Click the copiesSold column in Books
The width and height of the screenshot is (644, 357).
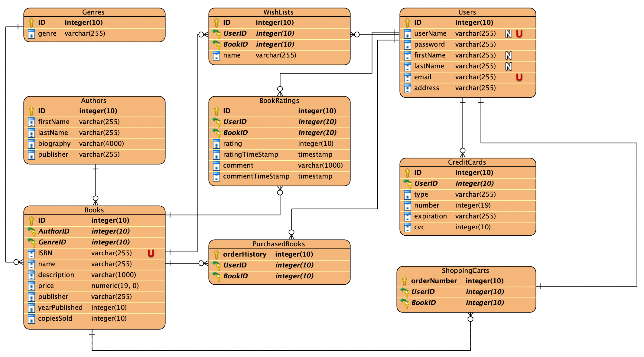(x=55, y=319)
